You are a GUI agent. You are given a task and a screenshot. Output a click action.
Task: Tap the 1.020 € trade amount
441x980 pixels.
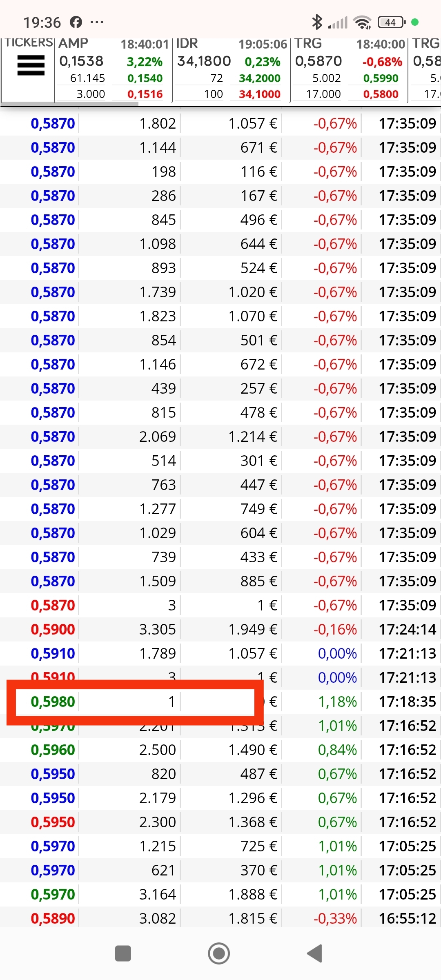click(x=253, y=292)
